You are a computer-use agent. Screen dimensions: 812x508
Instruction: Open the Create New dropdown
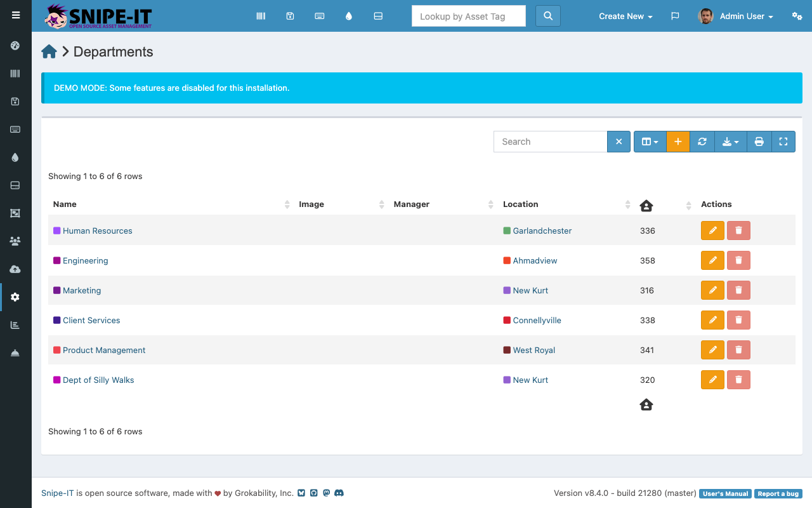(625, 17)
